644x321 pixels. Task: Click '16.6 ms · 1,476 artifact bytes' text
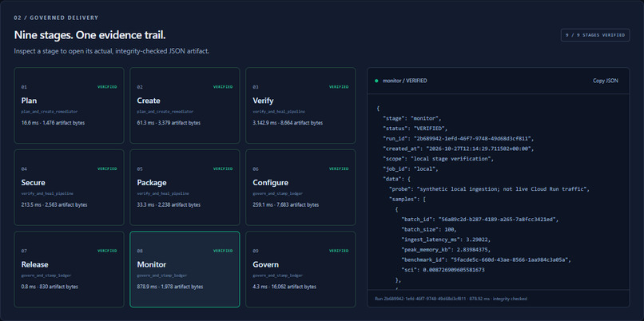[53, 123]
